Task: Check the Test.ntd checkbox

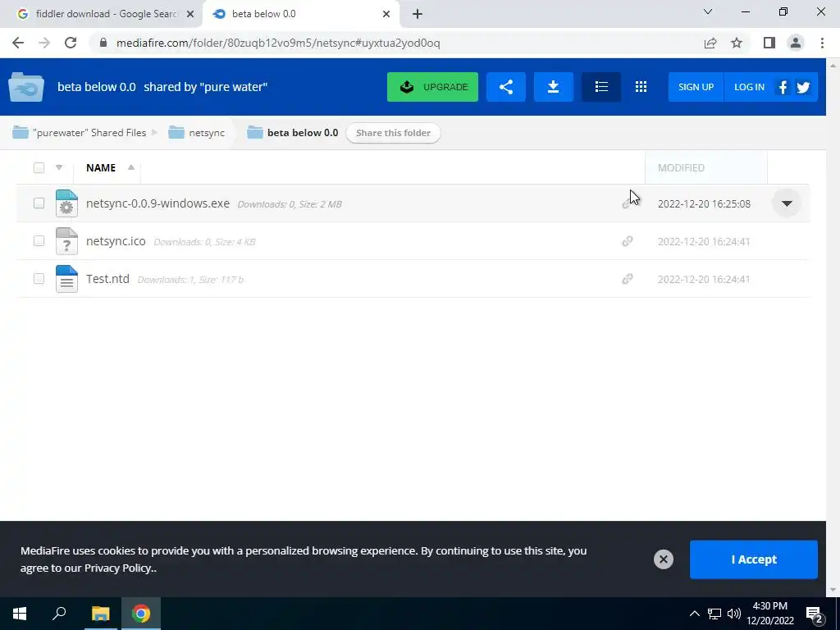Action: pos(39,278)
